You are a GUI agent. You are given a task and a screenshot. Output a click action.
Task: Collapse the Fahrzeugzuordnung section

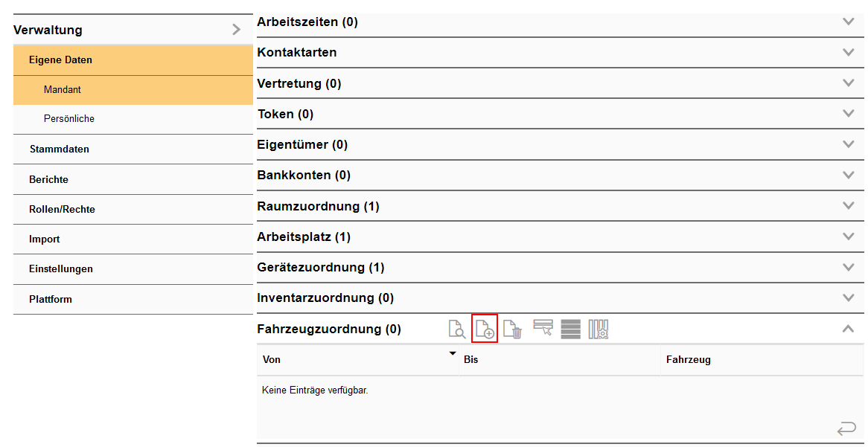point(847,328)
